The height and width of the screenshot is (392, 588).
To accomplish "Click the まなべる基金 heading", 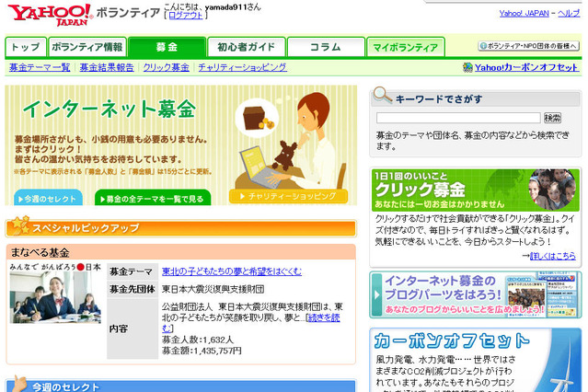I will click(40, 252).
